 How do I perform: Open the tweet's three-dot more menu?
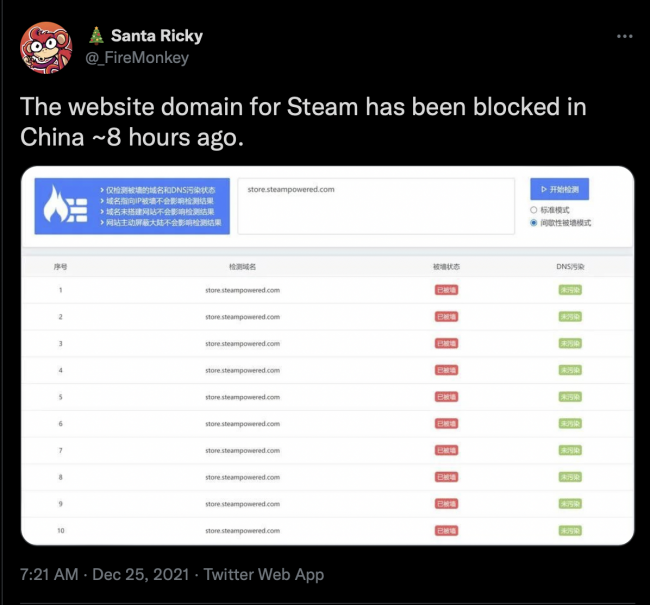click(x=624, y=36)
